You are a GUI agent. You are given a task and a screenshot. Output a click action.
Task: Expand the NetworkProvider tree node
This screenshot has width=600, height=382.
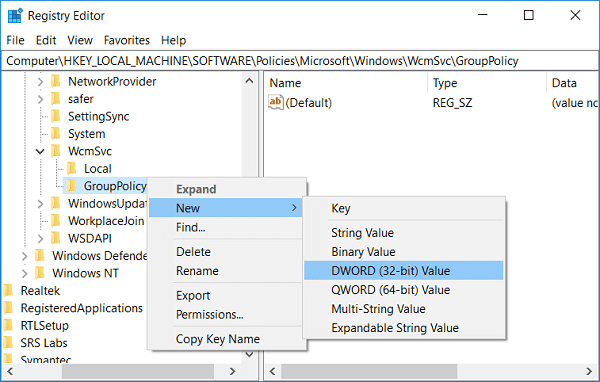click(41, 82)
